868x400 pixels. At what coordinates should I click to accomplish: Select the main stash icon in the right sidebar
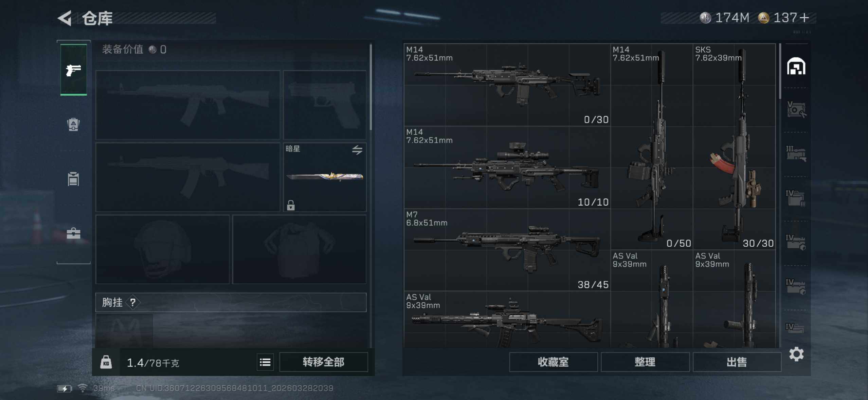point(796,66)
